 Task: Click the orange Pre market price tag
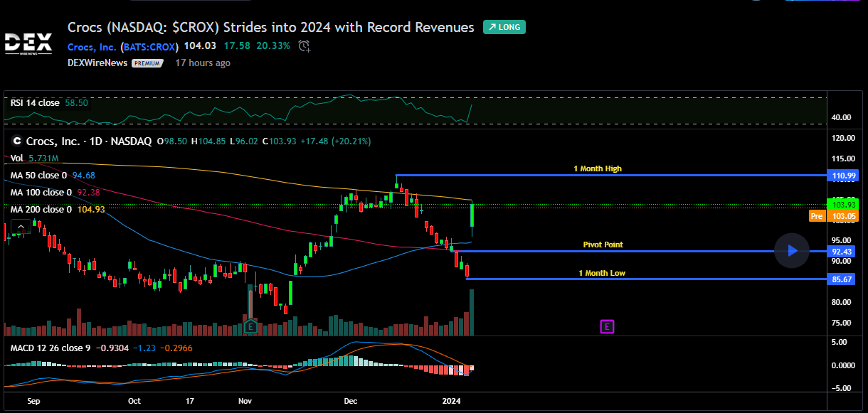[x=817, y=215]
